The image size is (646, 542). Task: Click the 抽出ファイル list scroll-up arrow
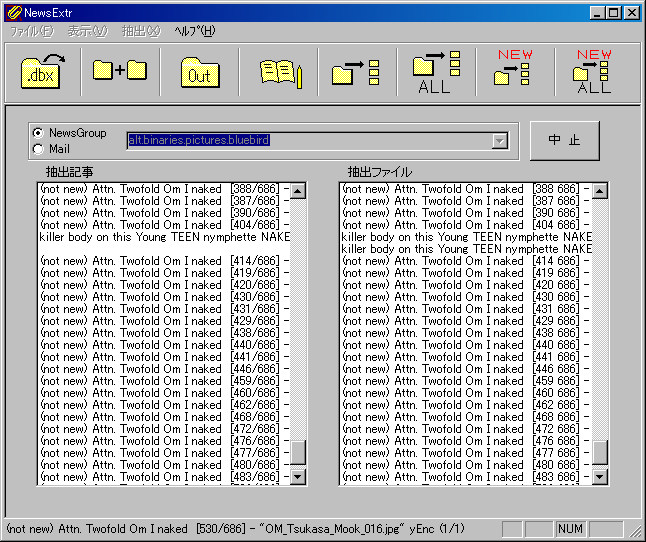click(599, 191)
